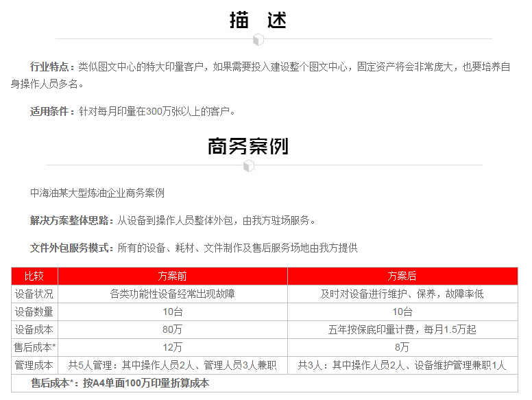The image size is (532, 400).
Task: Select the 方案前 column header
Action: tap(172, 276)
